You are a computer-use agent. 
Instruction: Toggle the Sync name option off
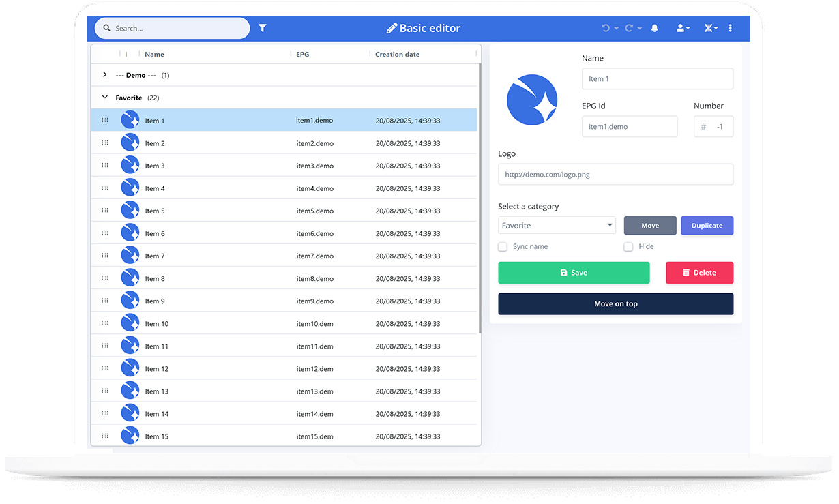pos(503,247)
